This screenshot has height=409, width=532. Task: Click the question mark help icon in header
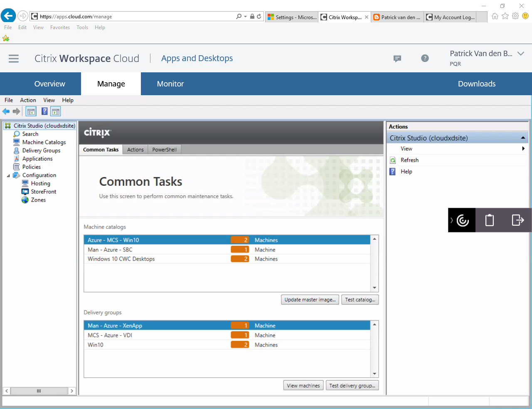425,58
